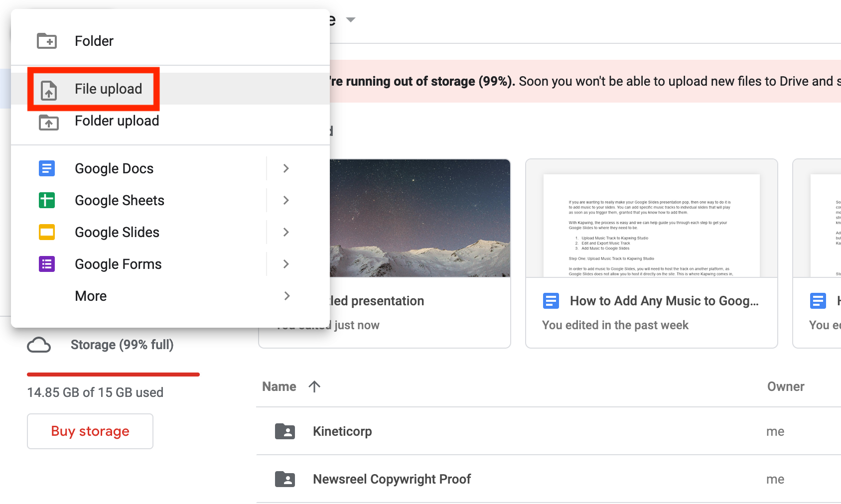Click the File upload icon
841x504 pixels.
point(49,90)
